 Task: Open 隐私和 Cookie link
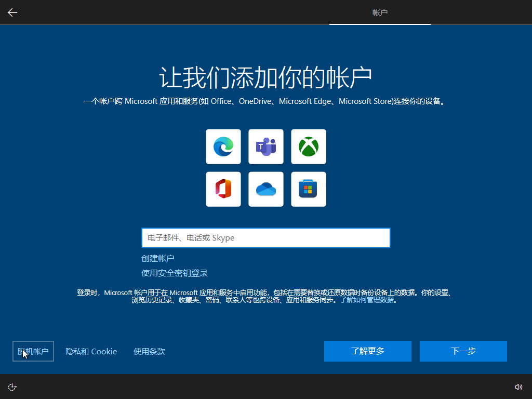91,352
